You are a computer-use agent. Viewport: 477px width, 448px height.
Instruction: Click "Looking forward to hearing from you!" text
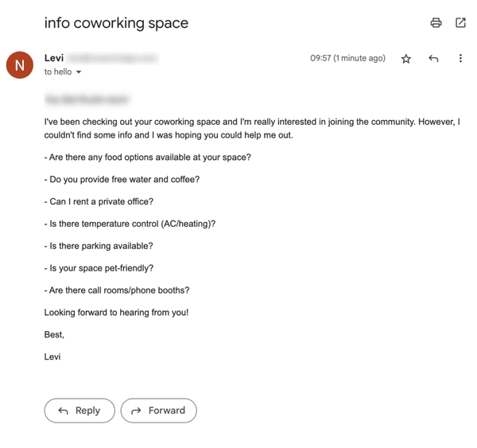[117, 313]
